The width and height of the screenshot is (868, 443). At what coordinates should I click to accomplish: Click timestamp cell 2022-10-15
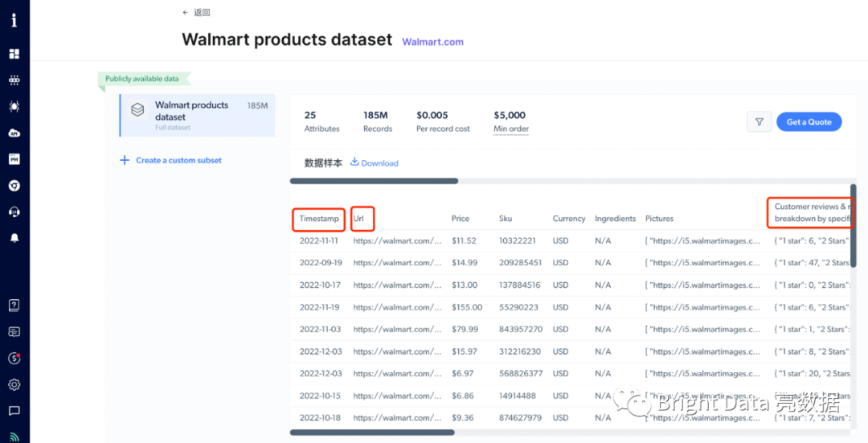320,396
